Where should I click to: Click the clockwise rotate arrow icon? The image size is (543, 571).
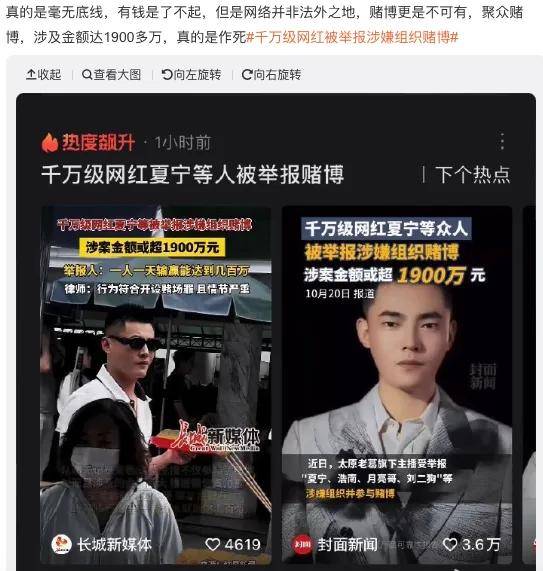tap(247, 75)
